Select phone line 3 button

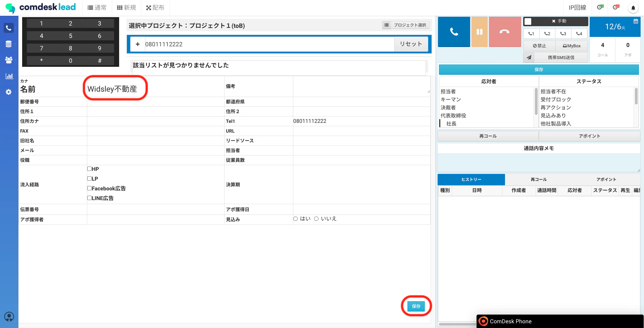click(563, 34)
